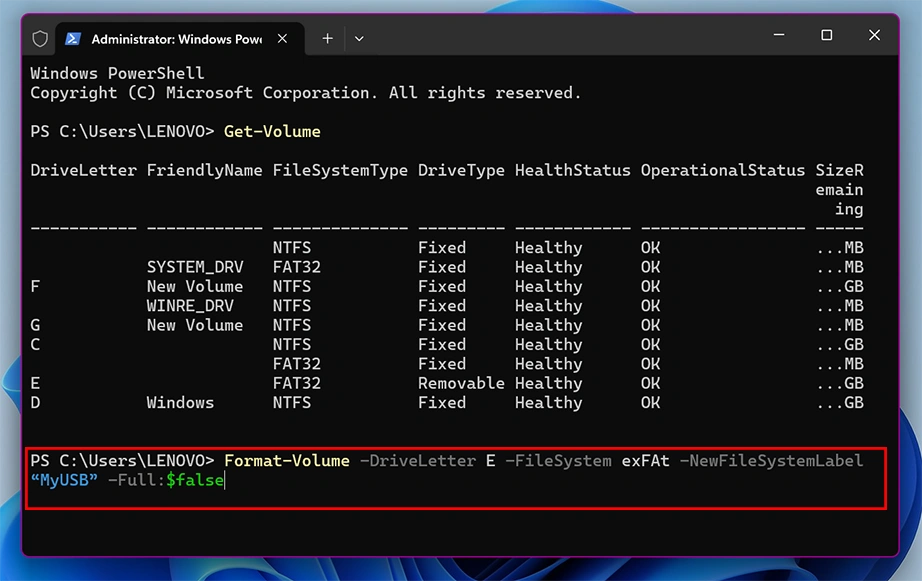Click the Copyright Microsoft Corporation line
This screenshot has width=922, height=581.
[306, 93]
